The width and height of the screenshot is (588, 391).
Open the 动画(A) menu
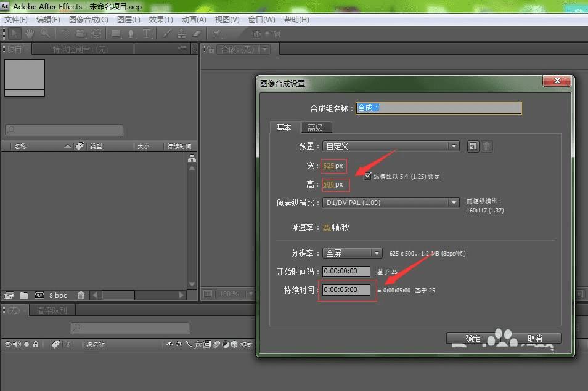coord(194,20)
